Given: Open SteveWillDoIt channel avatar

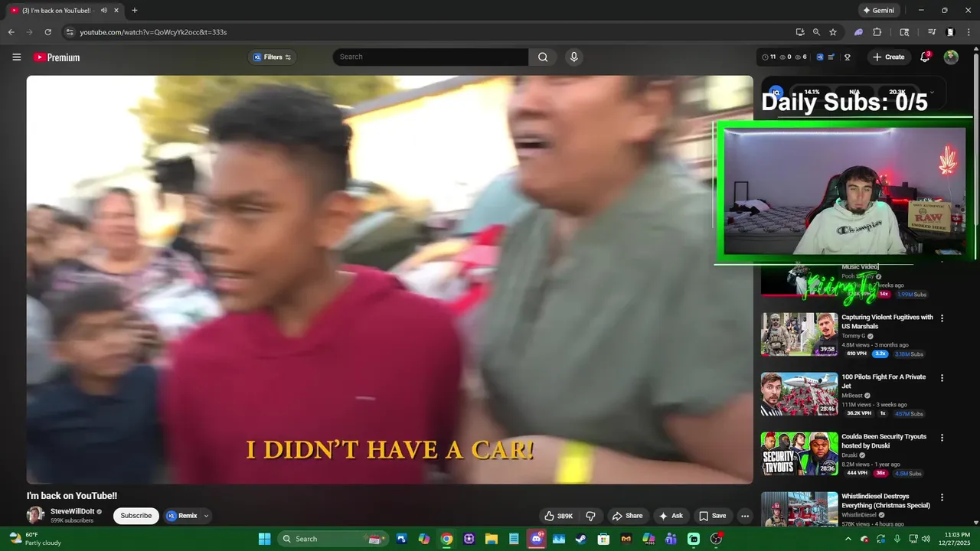Looking at the screenshot, I should pyautogui.click(x=35, y=515).
